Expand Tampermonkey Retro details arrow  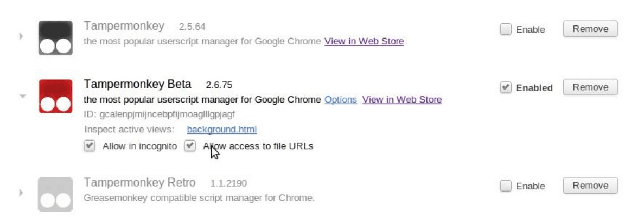pyautogui.click(x=22, y=193)
